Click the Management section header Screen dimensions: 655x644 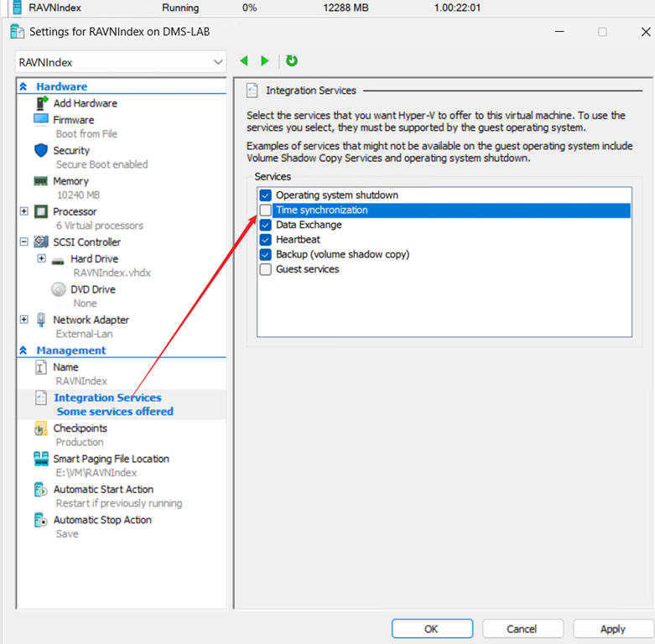(71, 351)
